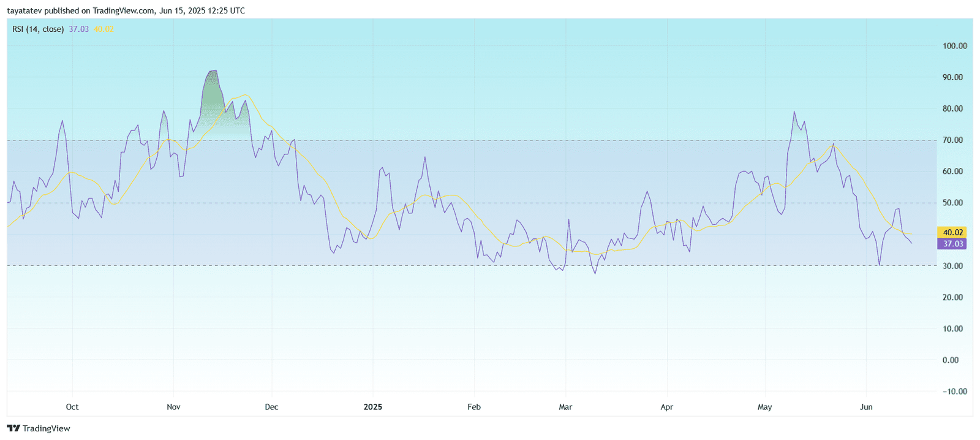The height and width of the screenshot is (440, 980).
Task: Click the Nov time axis label
Action: tap(173, 407)
